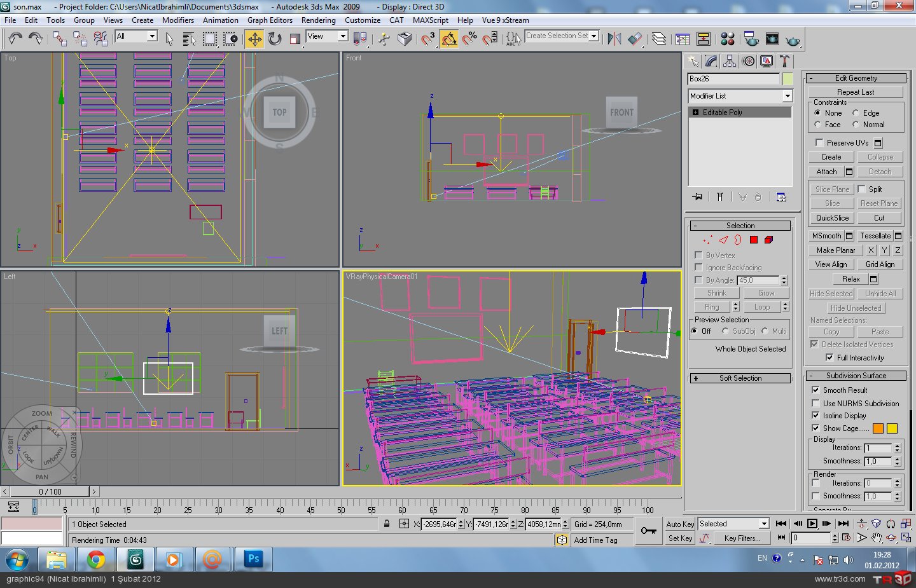The height and width of the screenshot is (588, 916).
Task: Toggle the Show Cage checkbox
Action: click(815, 428)
